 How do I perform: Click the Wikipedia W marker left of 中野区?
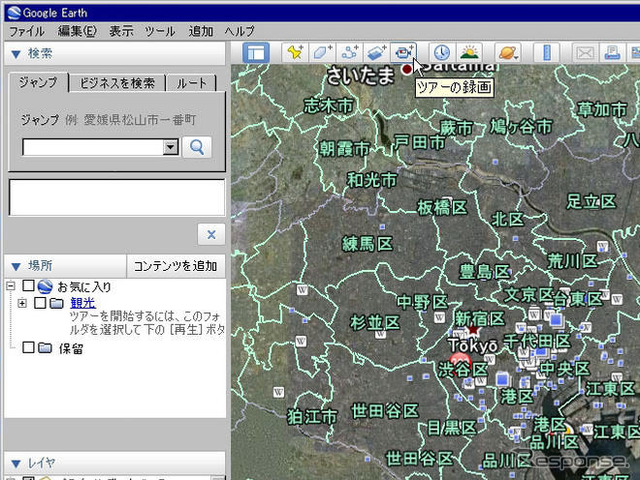302,290
